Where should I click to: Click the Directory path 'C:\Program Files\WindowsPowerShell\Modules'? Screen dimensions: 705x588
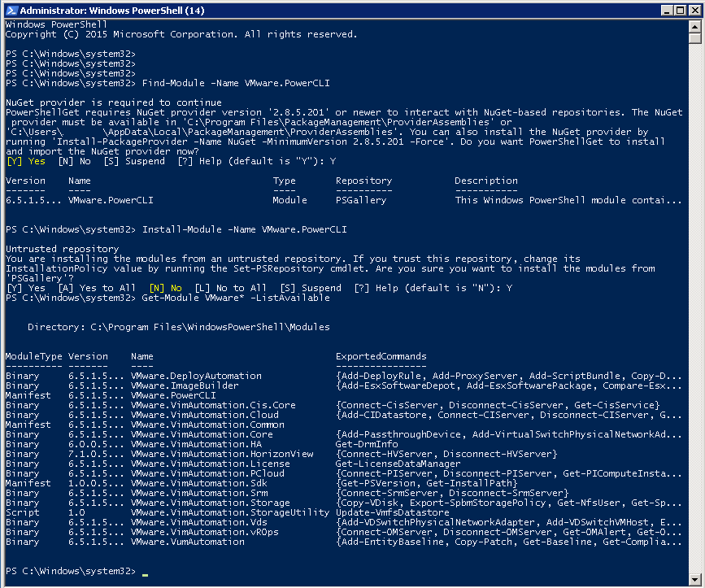tap(210, 327)
